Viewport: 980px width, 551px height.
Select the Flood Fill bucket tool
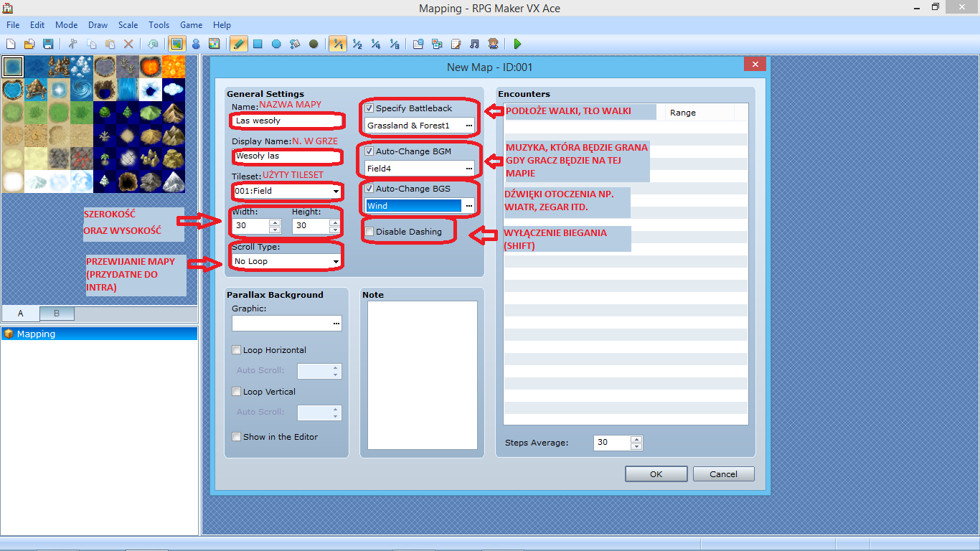tap(295, 44)
